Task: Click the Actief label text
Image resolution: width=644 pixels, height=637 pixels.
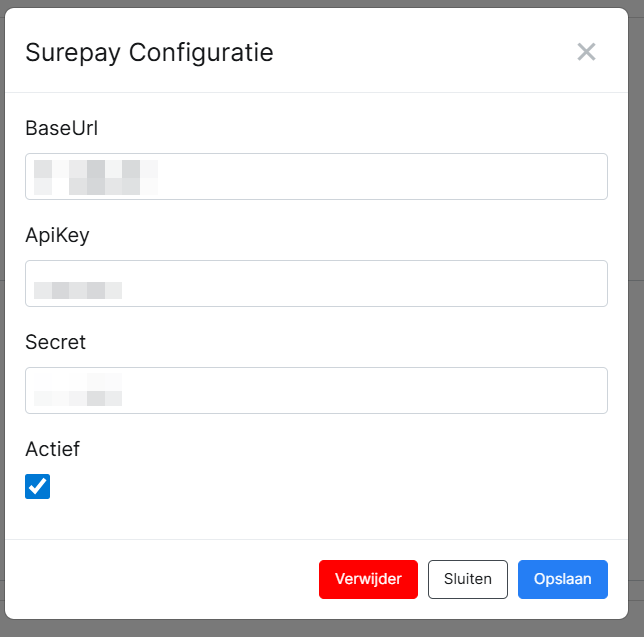Action: click(52, 449)
